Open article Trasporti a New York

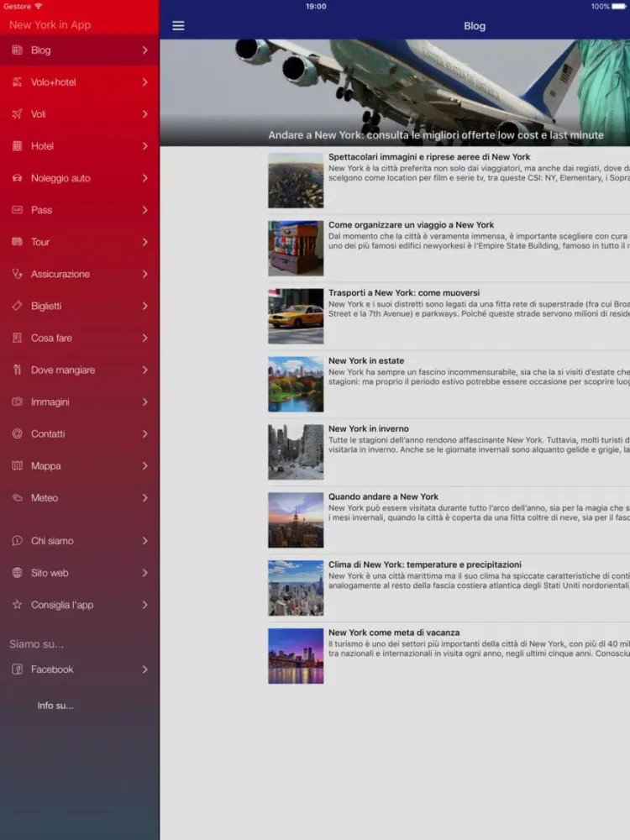coord(449,317)
